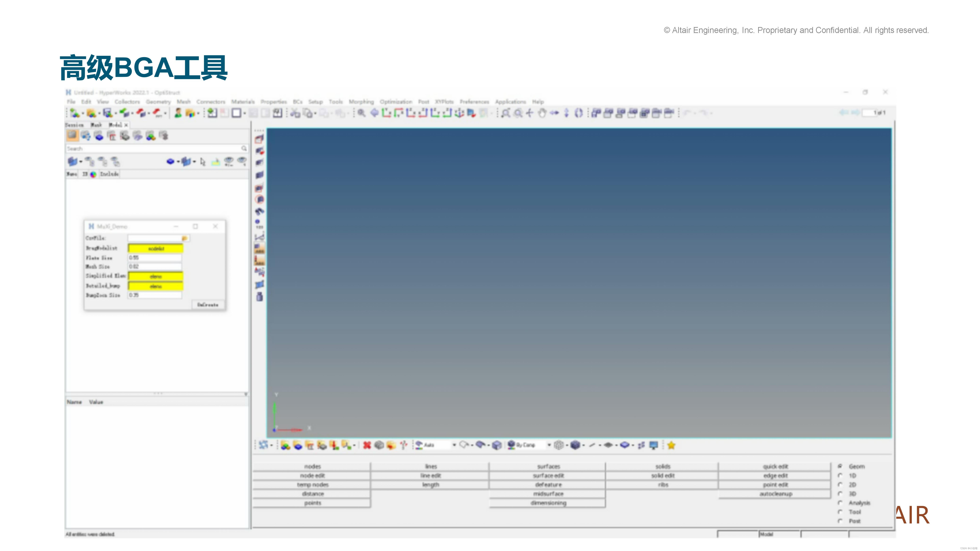The width and height of the screenshot is (980, 551).
Task: Click yellow elems selector beside Detailed_bump
Action: click(x=156, y=286)
